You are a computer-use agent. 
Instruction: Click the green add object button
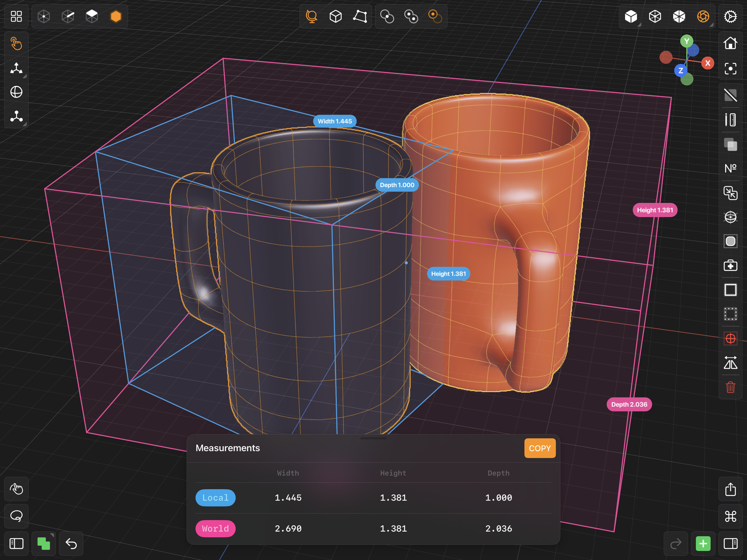coord(703,544)
